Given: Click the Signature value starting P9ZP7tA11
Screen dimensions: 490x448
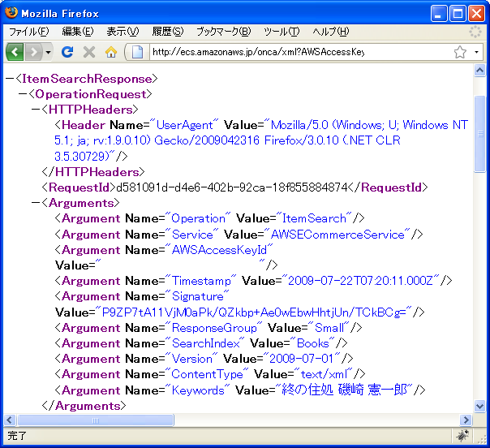Looking at the screenshot, I should coord(254,312).
